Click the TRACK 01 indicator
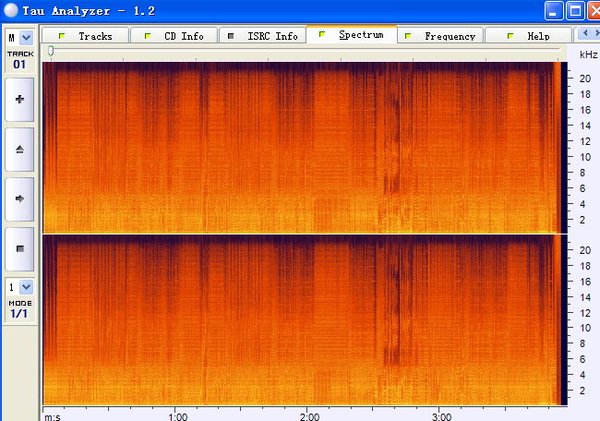The width and height of the screenshot is (600, 421). [x=20, y=60]
